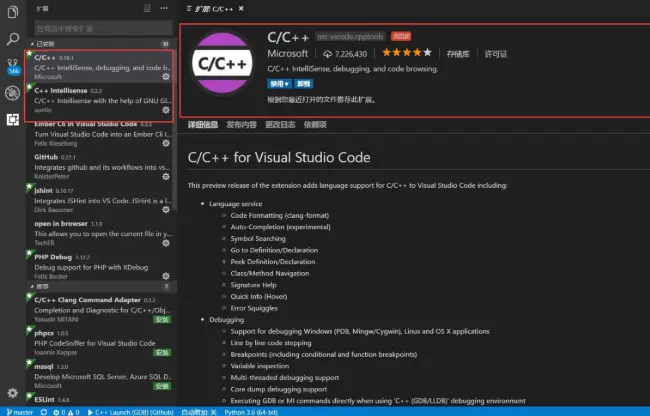Close the C/C++ extension tab
The width and height of the screenshot is (650, 416).
[241, 8]
